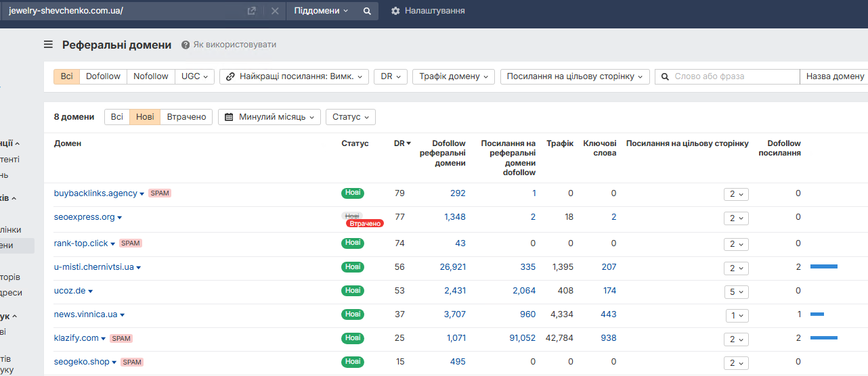The image size is (868, 376).
Task: Toggle the hamburger sidebar menu icon
Action: [48, 45]
